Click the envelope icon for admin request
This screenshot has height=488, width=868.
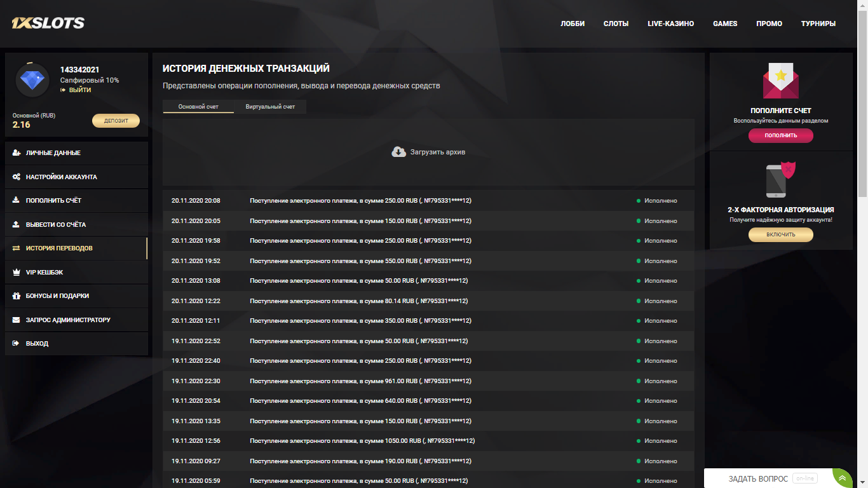[x=16, y=320]
